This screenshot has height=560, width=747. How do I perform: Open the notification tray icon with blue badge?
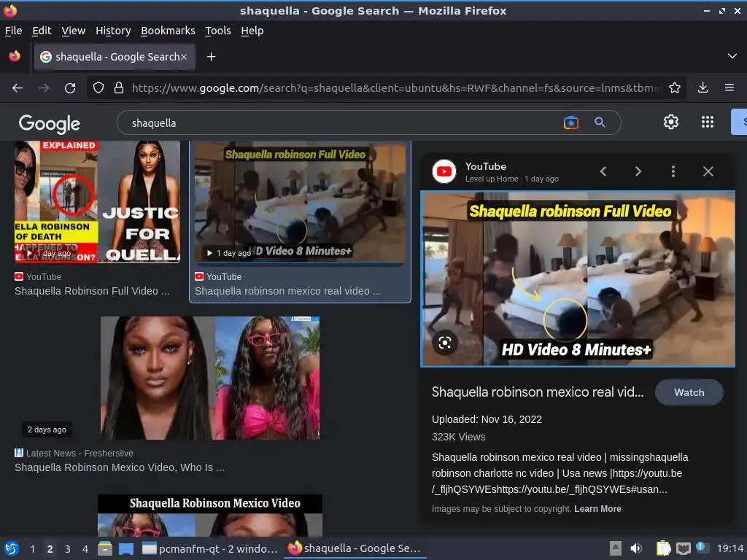701,548
